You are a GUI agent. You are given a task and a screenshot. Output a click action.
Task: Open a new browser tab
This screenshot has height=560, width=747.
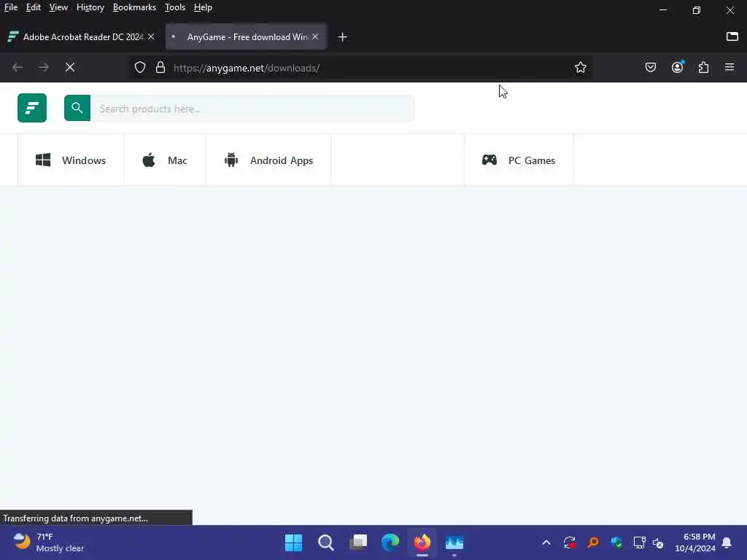343,37
